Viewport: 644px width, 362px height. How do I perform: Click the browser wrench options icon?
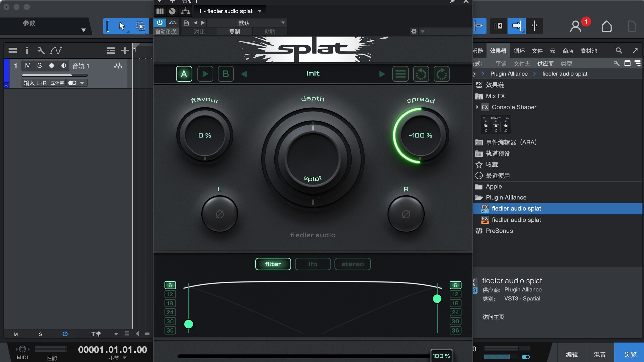coord(616,63)
